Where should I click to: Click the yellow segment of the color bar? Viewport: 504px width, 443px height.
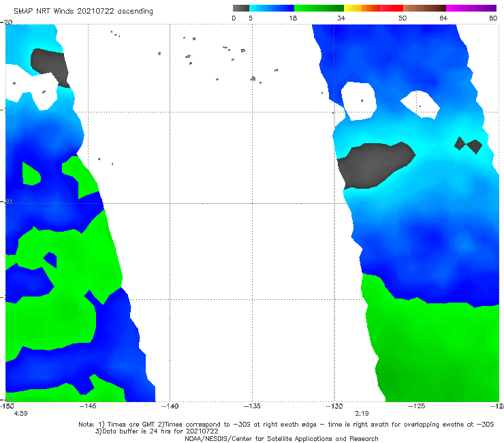(x=353, y=8)
